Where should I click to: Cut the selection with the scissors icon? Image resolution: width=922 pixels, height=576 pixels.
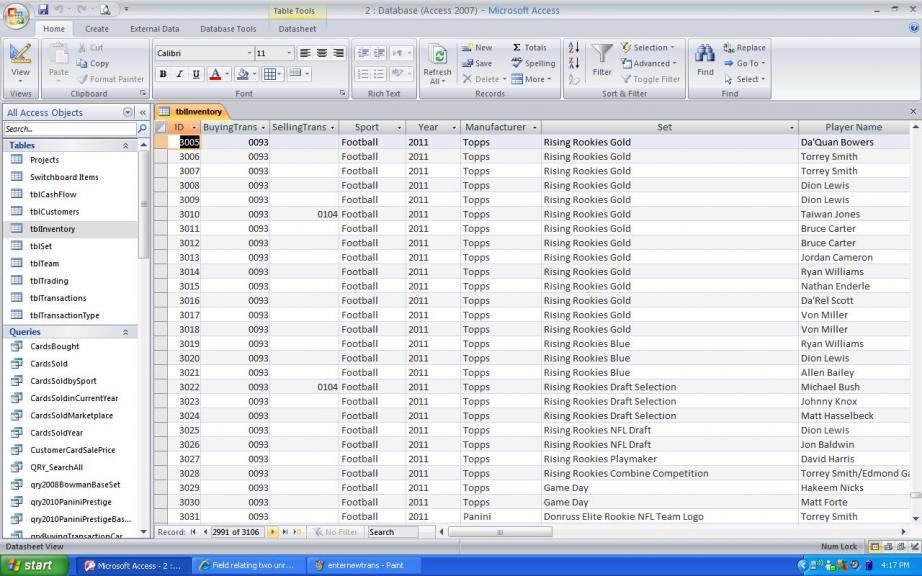coord(90,48)
